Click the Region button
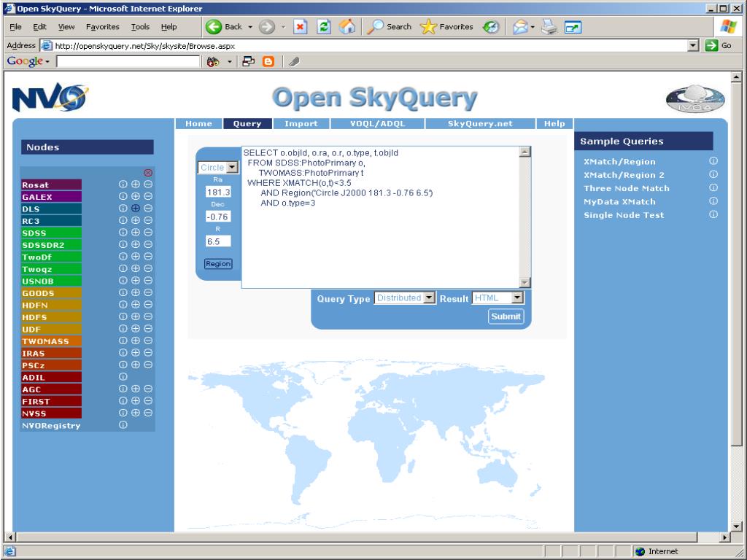Viewport: 747px width, 560px height. [x=218, y=264]
